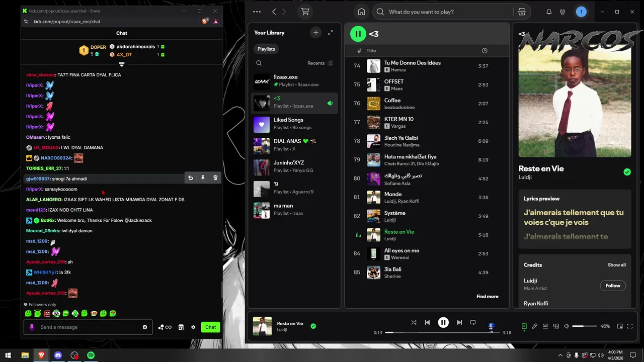This screenshot has width=644, height=362.
Task: Pin gjw919937 message
Action: (203, 178)
